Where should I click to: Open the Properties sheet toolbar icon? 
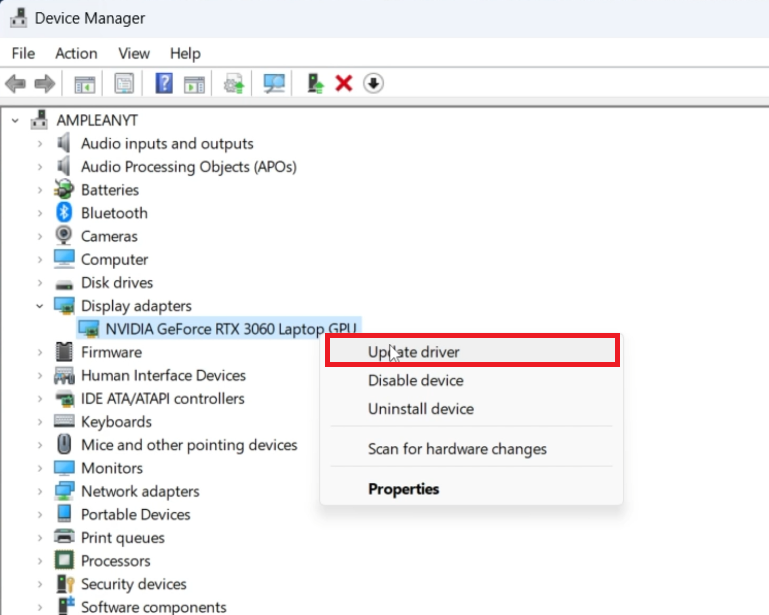coord(124,83)
